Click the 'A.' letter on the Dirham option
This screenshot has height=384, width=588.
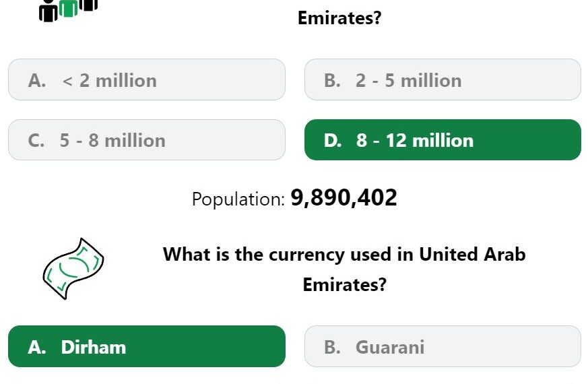click(x=37, y=348)
